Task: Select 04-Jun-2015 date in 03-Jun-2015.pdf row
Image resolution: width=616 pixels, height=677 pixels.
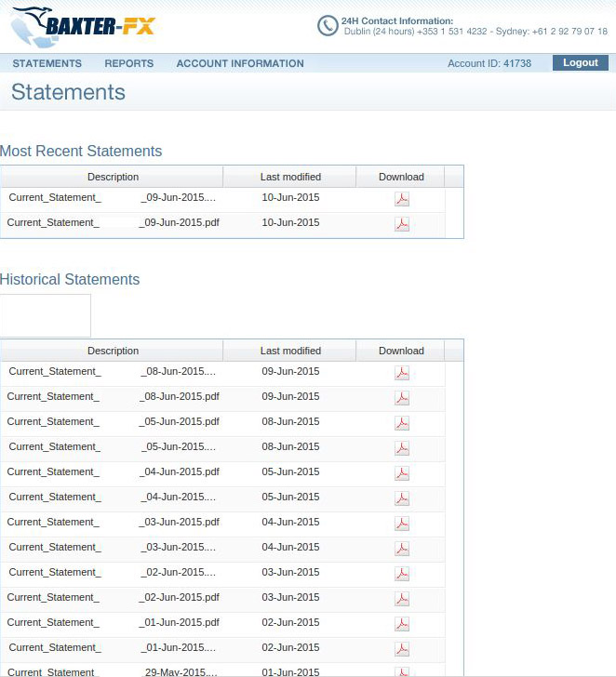Action: click(290, 522)
